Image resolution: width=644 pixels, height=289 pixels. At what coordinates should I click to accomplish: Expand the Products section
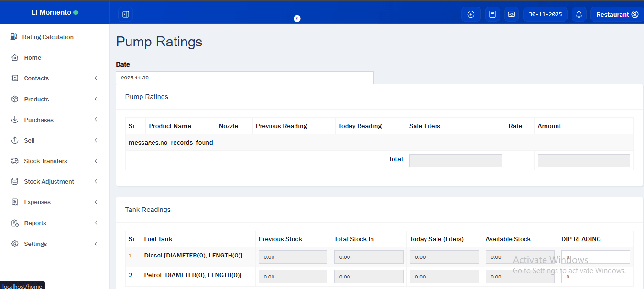[95, 99]
